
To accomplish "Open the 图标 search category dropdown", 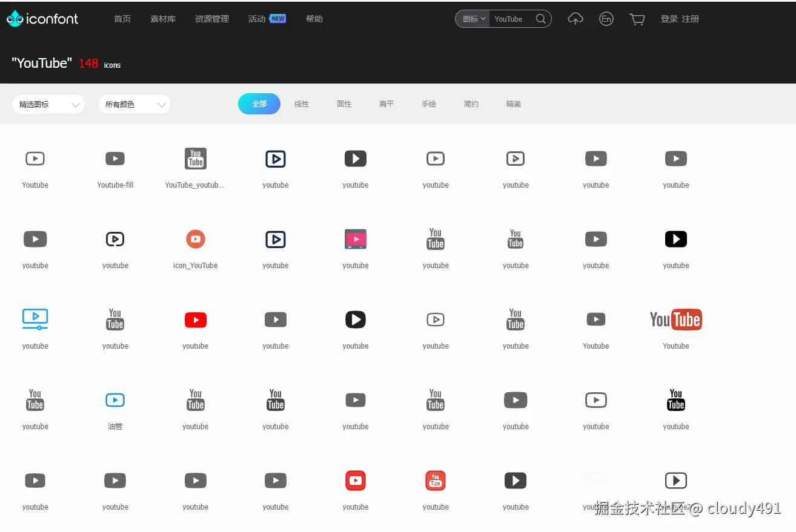I will pyautogui.click(x=472, y=19).
